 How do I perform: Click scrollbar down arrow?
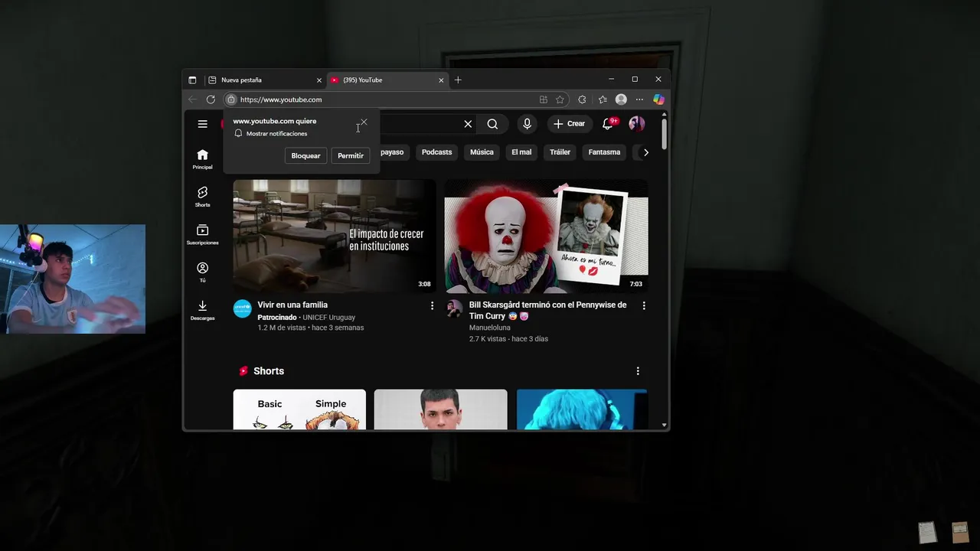click(664, 425)
